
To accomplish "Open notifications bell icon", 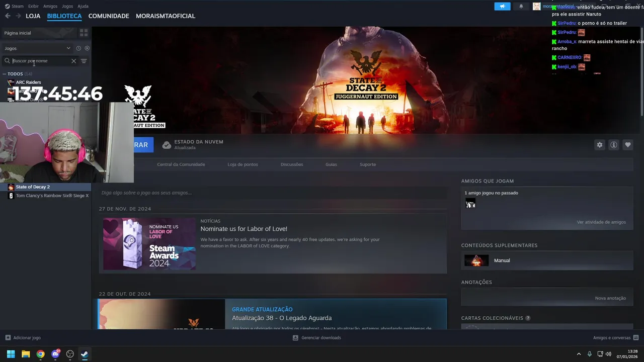I will [x=521, y=6].
